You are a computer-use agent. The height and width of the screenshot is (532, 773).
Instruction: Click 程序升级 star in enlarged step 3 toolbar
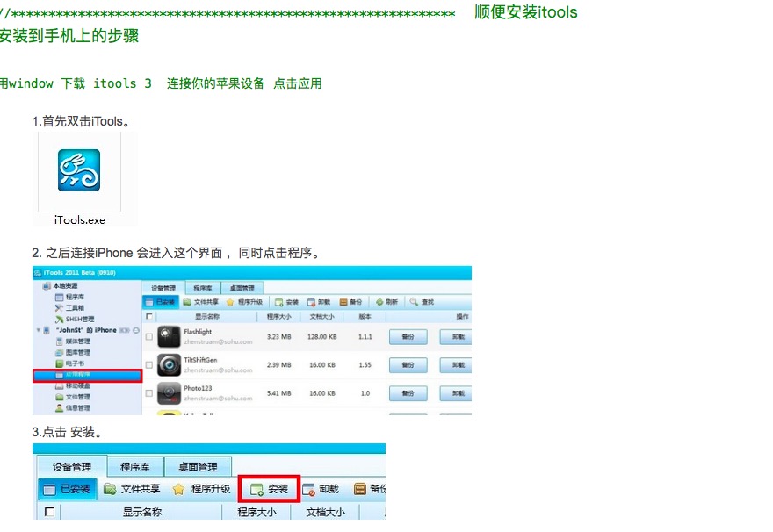click(x=178, y=489)
